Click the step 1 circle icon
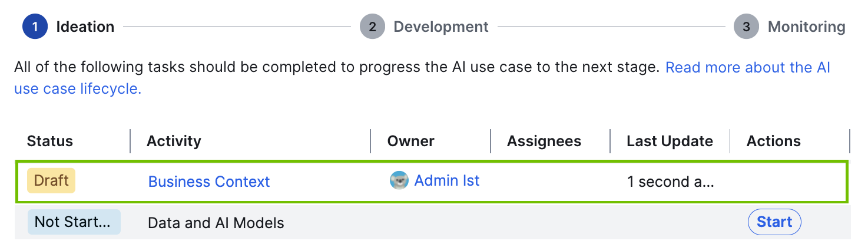The height and width of the screenshot is (247, 868). point(35,27)
